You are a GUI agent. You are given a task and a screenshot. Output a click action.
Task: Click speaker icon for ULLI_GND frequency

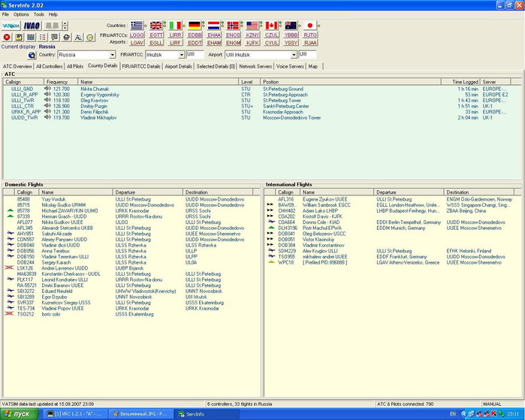pyautogui.click(x=47, y=89)
